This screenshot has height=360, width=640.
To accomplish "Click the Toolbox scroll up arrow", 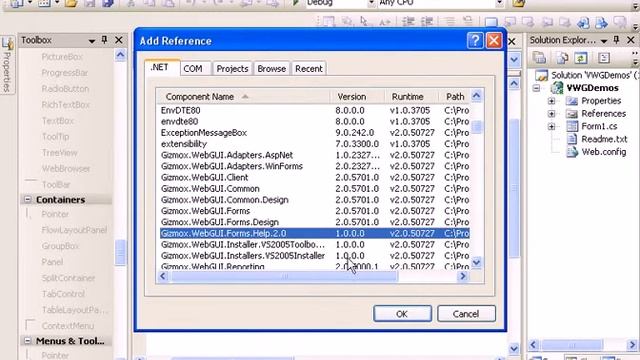I will 120,55.
